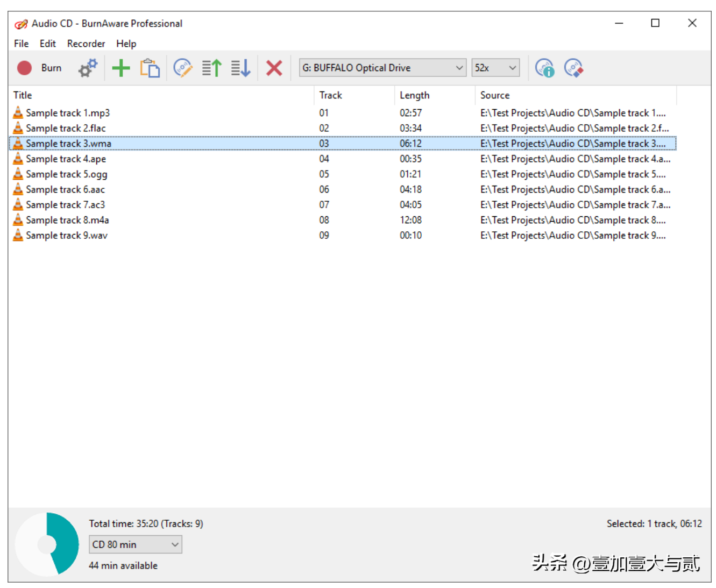Screen dimensions: 716x588
Task: Click VLC icon of Sample track 8.m4a
Action: tap(18, 219)
